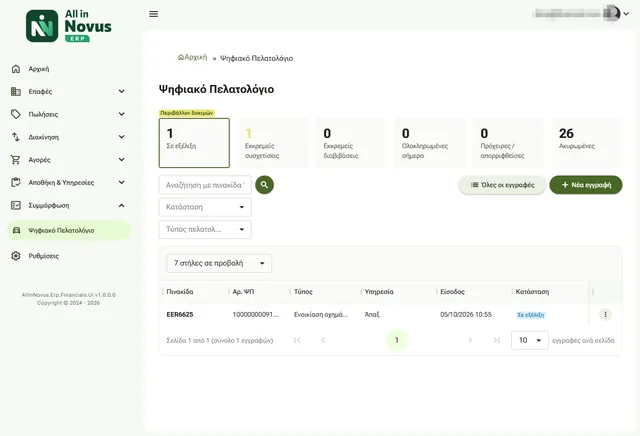The width and height of the screenshot is (640, 436).
Task: Open the Τύπος πελατολ... filter dropdown
Action: pyautogui.click(x=205, y=229)
